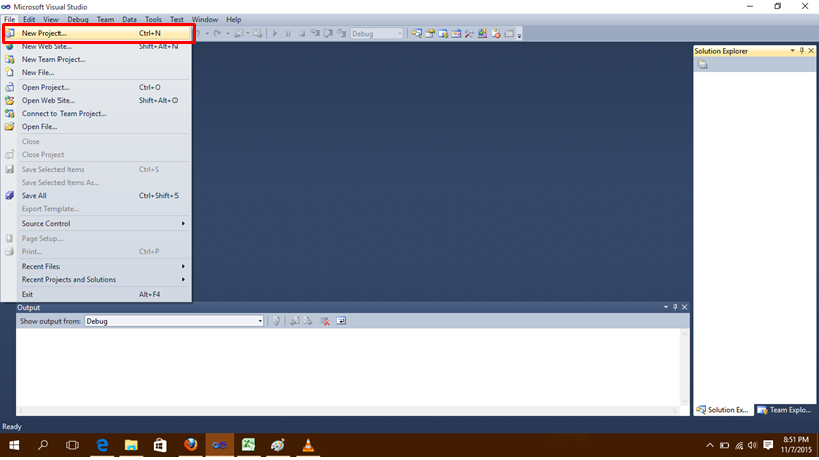Click the Step Out toolbar icon
Viewport: 819px width, 460px height.
pyautogui.click(x=342, y=33)
